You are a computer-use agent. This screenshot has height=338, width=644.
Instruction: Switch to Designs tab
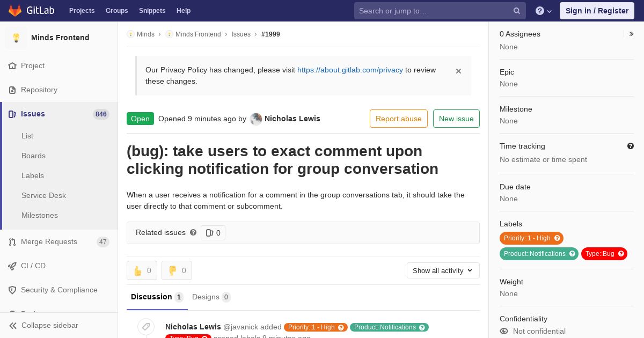click(x=211, y=297)
